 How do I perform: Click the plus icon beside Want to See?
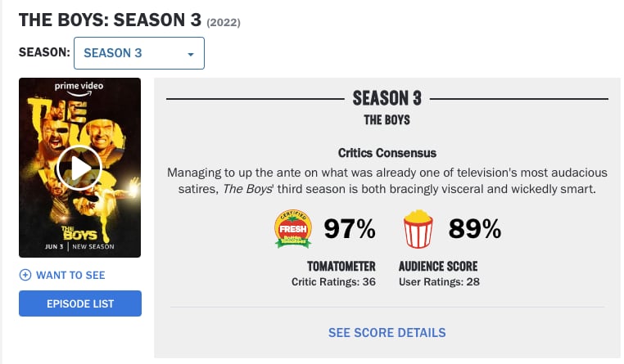click(25, 275)
